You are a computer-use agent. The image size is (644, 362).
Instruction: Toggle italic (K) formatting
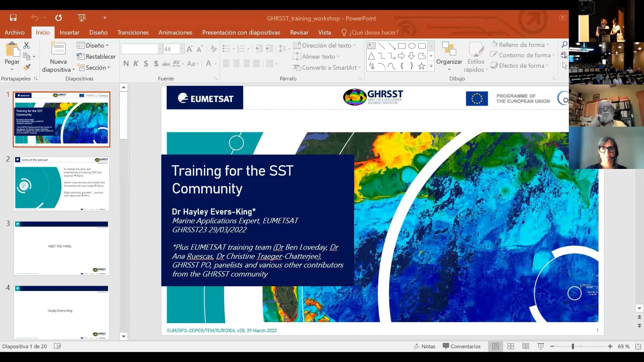tap(136, 64)
